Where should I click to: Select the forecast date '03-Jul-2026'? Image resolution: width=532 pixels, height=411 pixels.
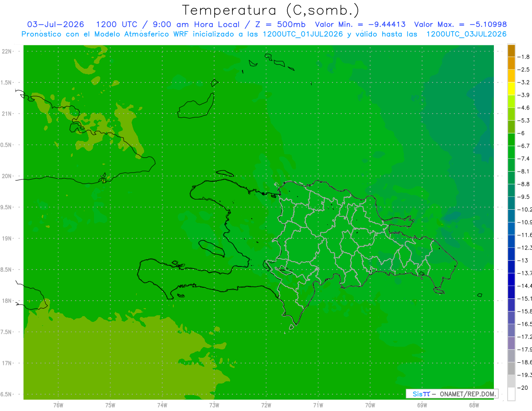tap(56, 24)
